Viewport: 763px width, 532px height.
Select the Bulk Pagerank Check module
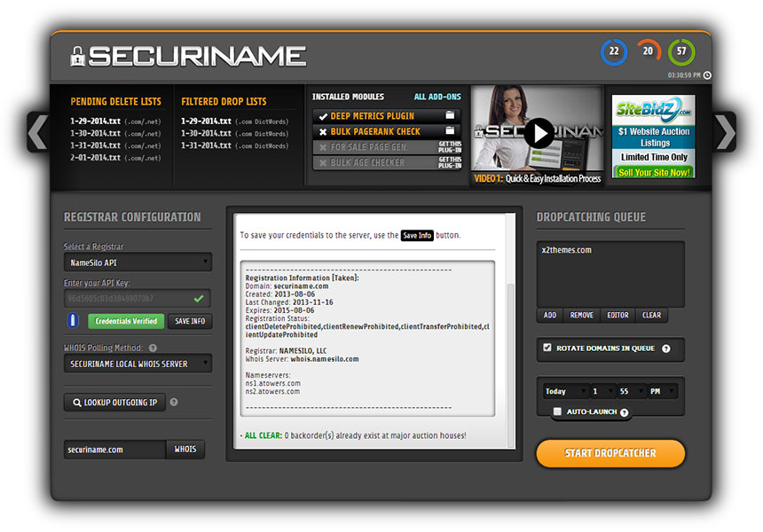coord(387,131)
